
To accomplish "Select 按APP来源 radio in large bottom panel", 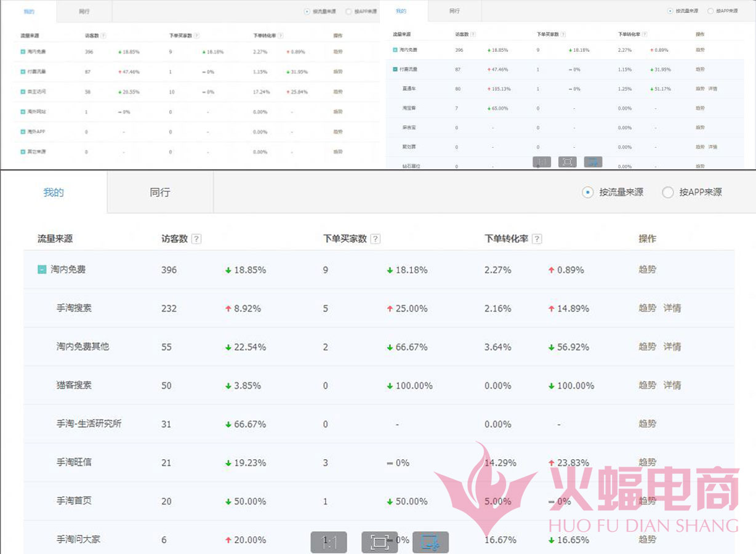I will pyautogui.click(x=668, y=193).
